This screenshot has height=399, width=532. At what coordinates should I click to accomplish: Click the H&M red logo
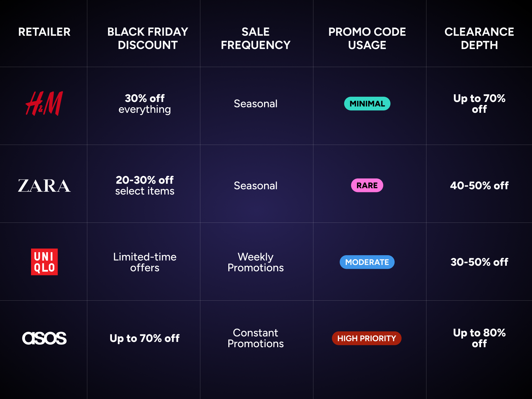(44, 103)
